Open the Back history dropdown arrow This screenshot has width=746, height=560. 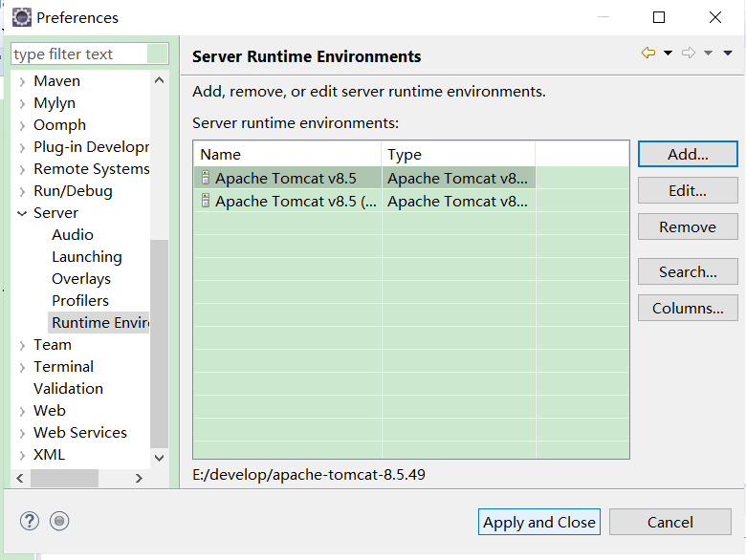[668, 53]
